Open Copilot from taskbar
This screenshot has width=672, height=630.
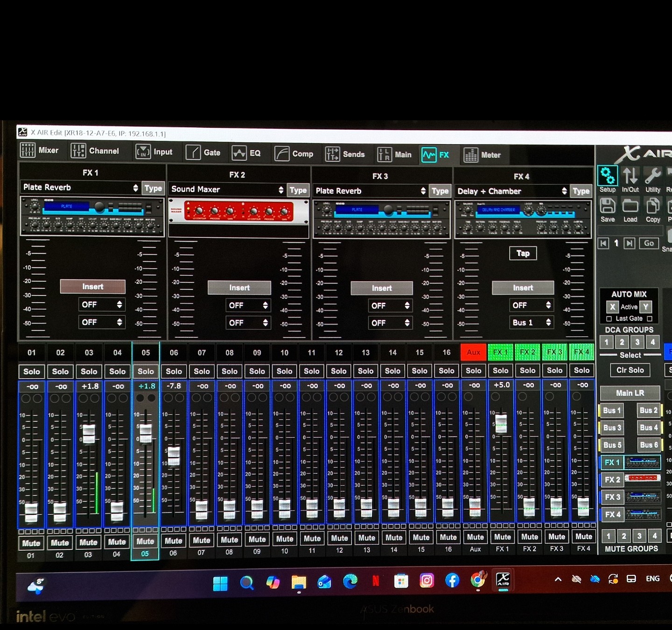point(273,582)
